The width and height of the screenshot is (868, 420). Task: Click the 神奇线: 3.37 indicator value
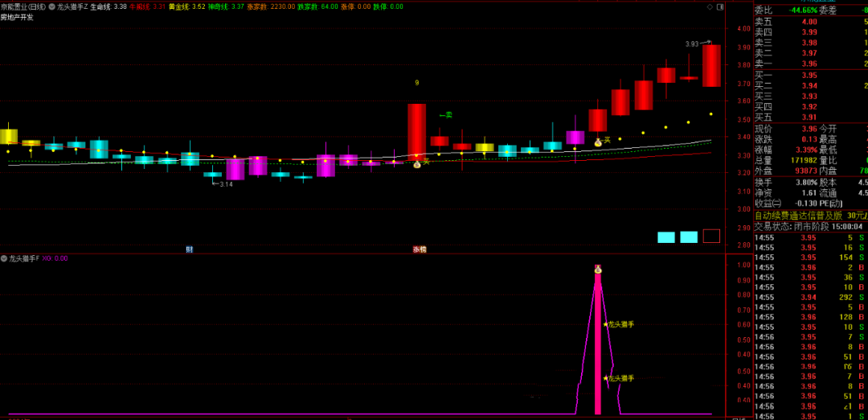coord(227,6)
